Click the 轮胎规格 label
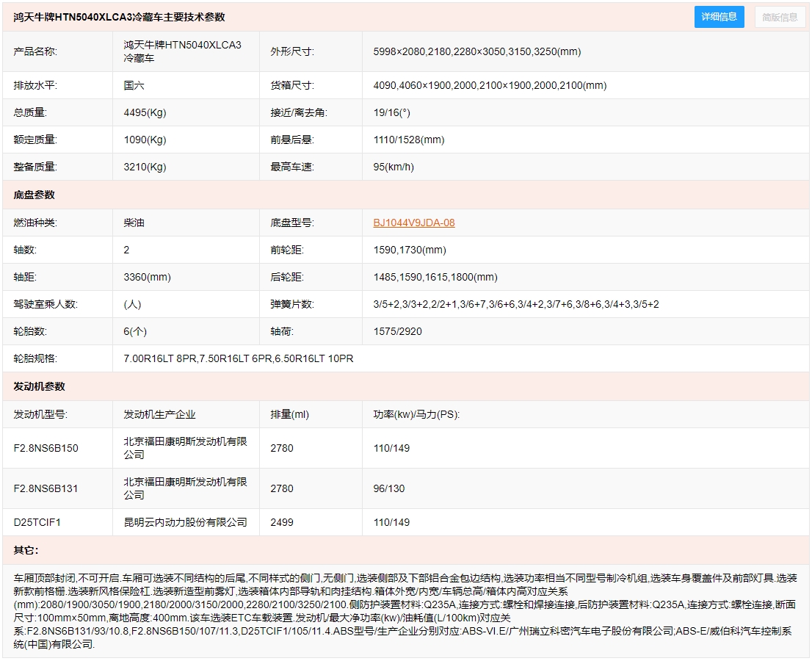This screenshot has width=812, height=661. coord(35,358)
